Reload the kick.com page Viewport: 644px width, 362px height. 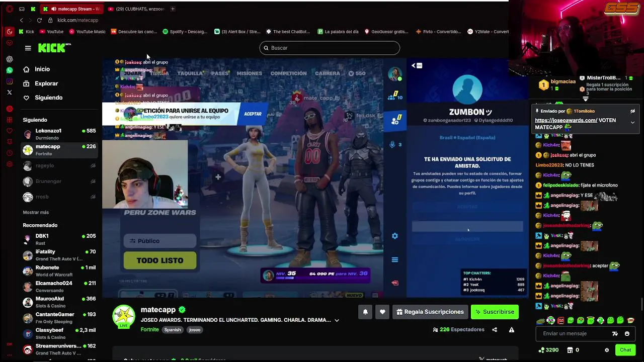click(x=39, y=20)
